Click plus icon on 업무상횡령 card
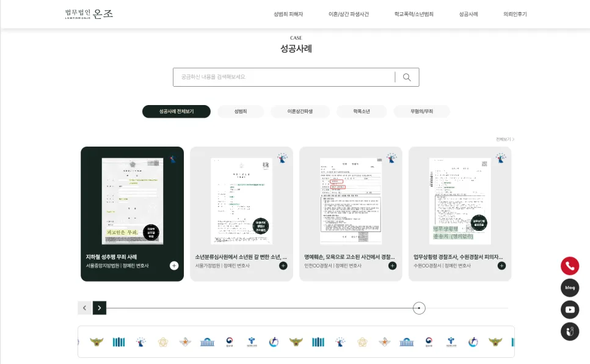 click(501, 266)
